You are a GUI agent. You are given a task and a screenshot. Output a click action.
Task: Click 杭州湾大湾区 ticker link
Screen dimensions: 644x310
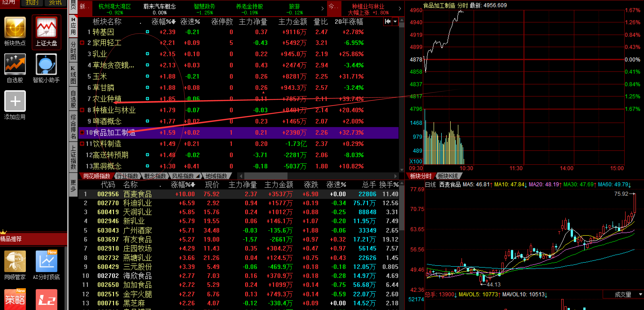point(114,7)
